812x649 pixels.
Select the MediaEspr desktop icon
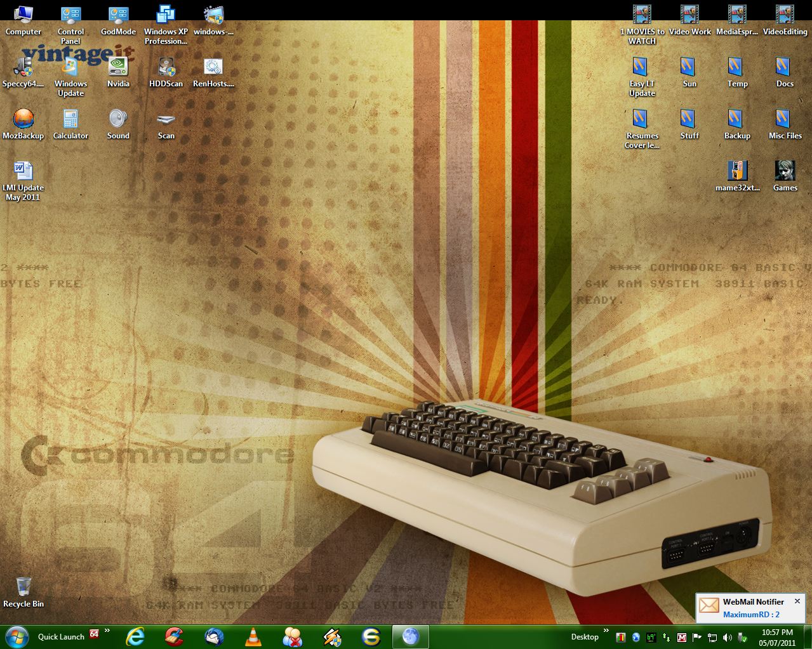pyautogui.click(x=737, y=21)
